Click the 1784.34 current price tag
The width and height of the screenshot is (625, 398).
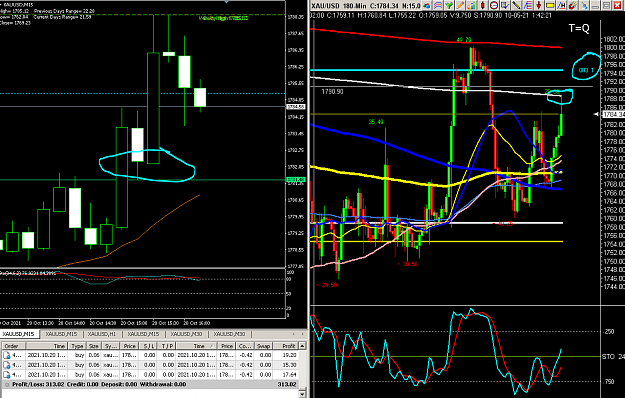(x=613, y=115)
